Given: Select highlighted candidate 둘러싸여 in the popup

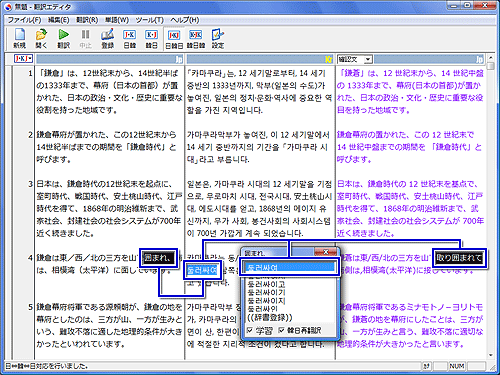Looking at the screenshot, I should pyautogui.click(x=289, y=267).
